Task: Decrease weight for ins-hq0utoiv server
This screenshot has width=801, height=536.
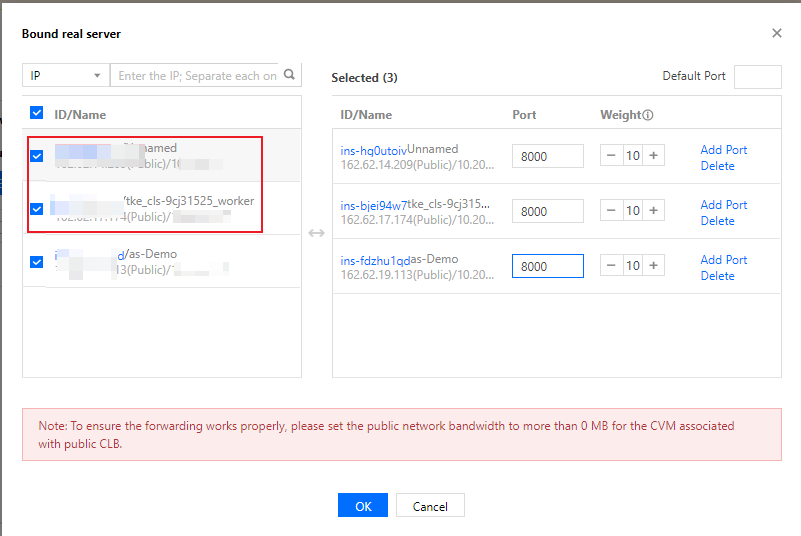Action: coord(611,156)
